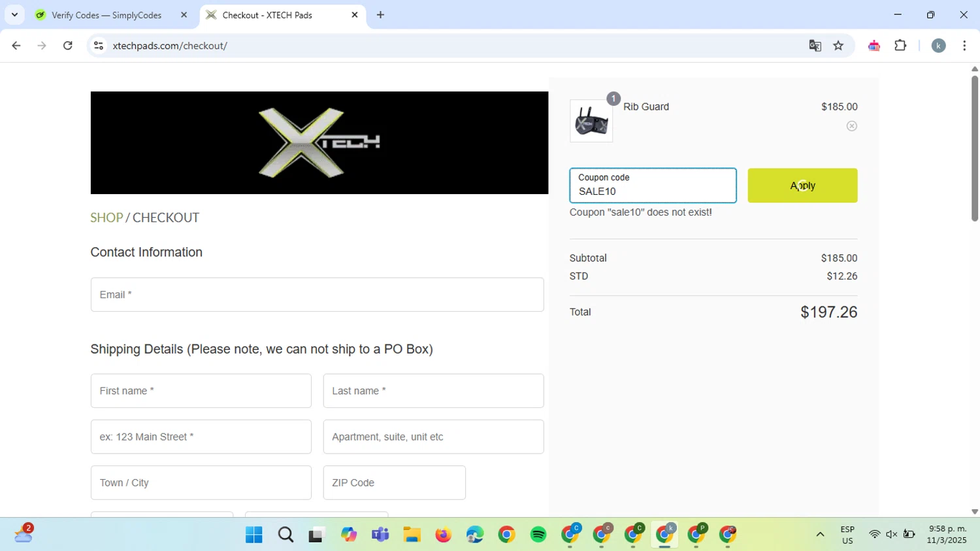
Task: Focus the First name field
Action: pos(201,391)
